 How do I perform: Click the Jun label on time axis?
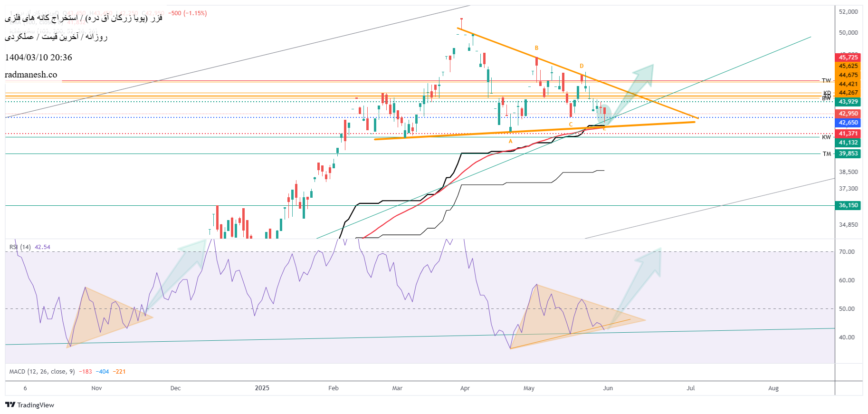tap(608, 388)
